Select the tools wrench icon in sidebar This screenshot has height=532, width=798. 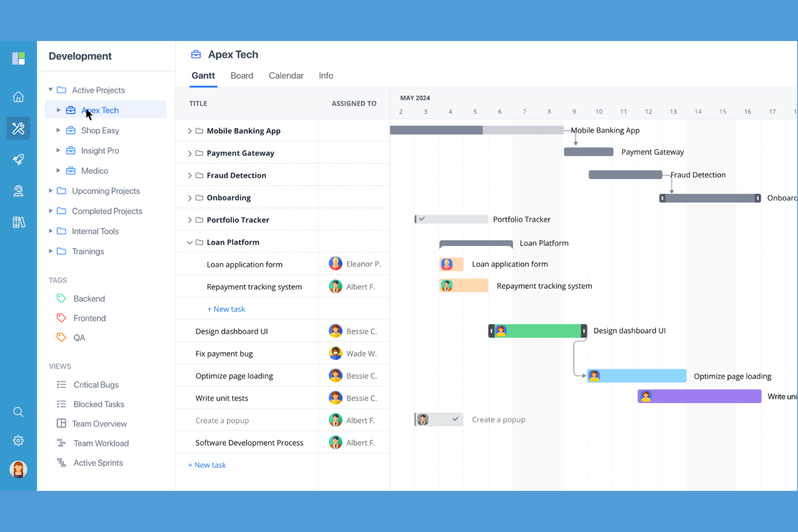18,128
